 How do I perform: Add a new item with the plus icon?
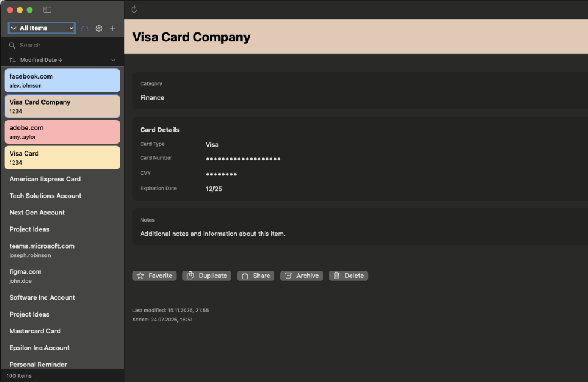pyautogui.click(x=112, y=28)
